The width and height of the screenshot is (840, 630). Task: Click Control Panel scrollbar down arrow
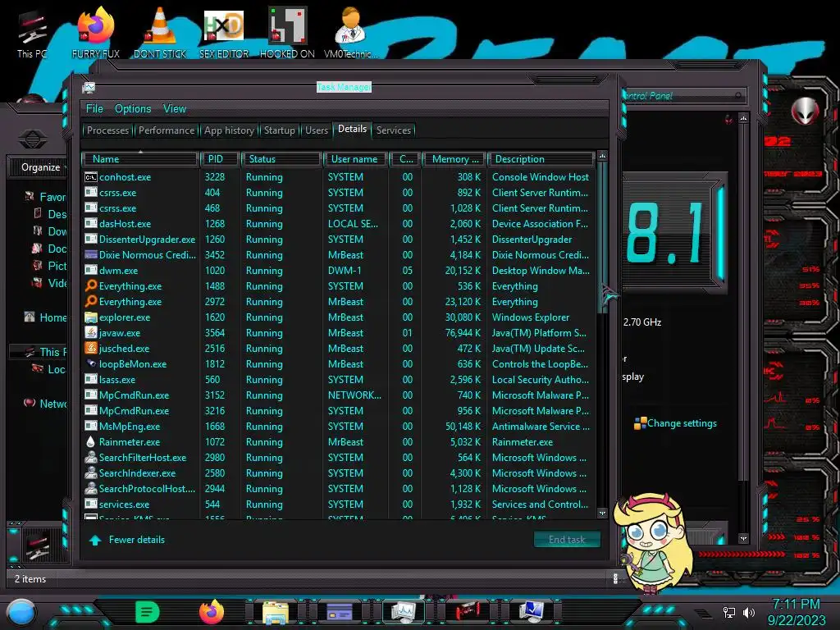tap(743, 538)
